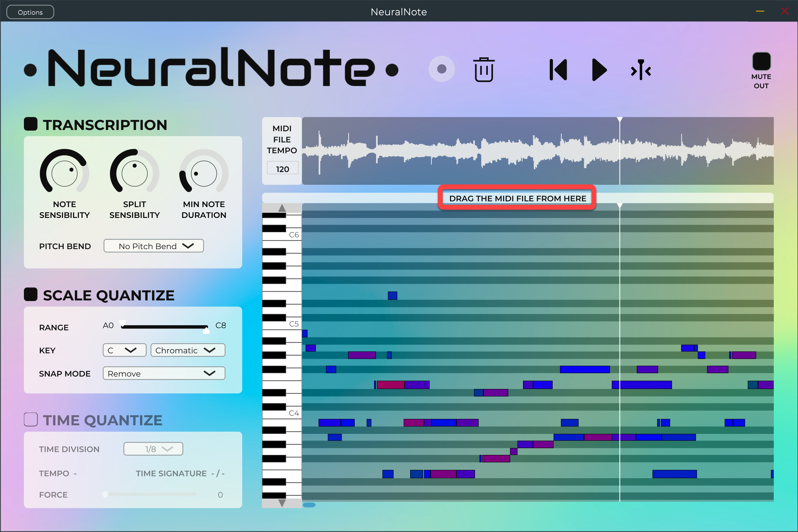Click the center on playhead icon
This screenshot has width=798, height=532.
tap(641, 70)
